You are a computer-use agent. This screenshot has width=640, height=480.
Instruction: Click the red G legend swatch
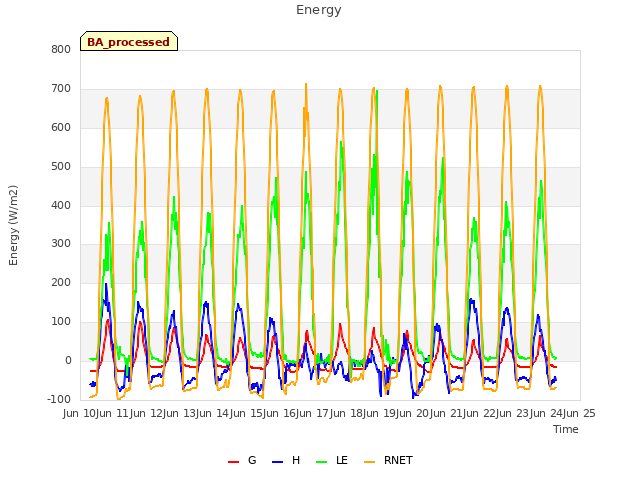(x=233, y=462)
